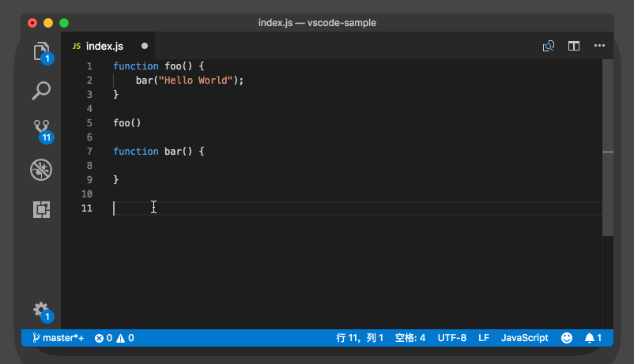Change indentation via the 空格: 4 status item
Image resolution: width=634 pixels, height=364 pixels.
pyautogui.click(x=410, y=338)
